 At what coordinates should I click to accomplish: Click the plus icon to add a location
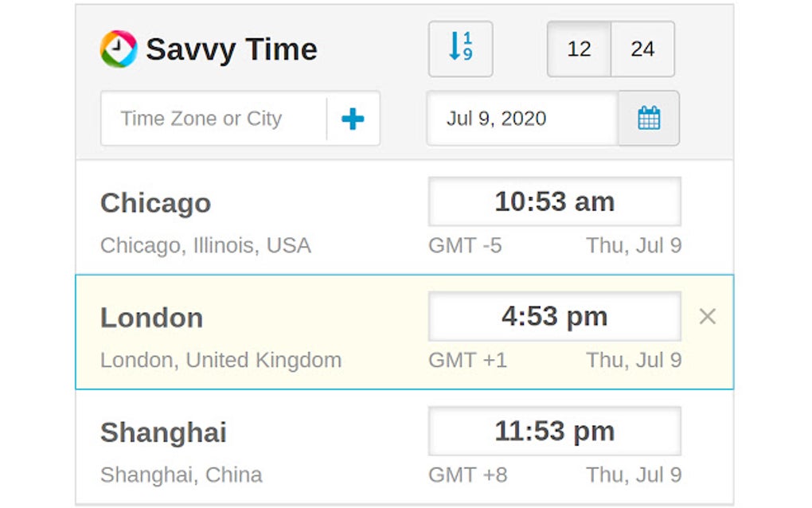coord(353,118)
